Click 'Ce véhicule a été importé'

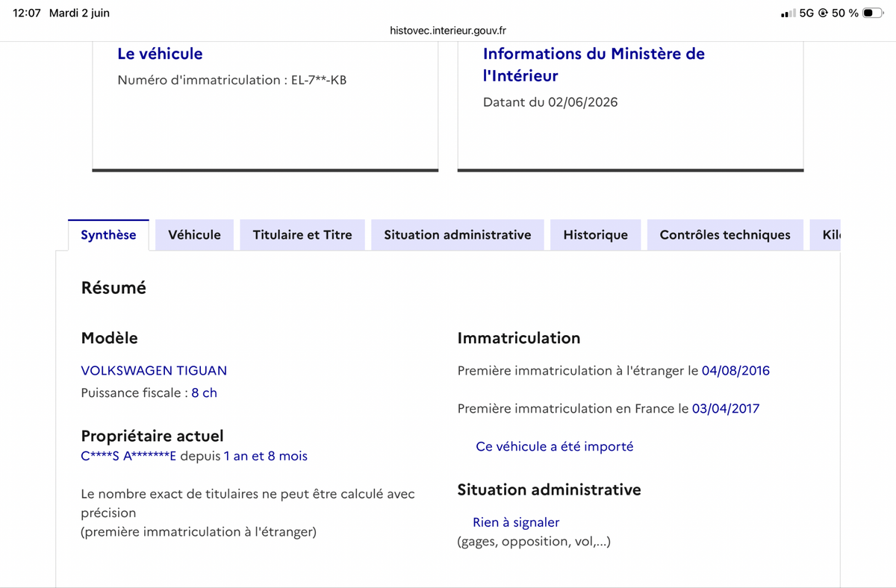(554, 446)
